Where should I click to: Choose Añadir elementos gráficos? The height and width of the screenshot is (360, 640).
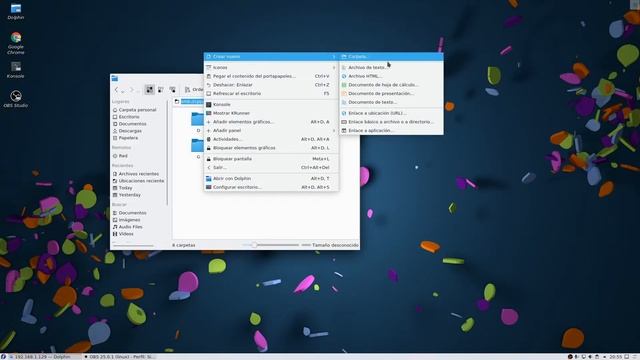(271, 122)
